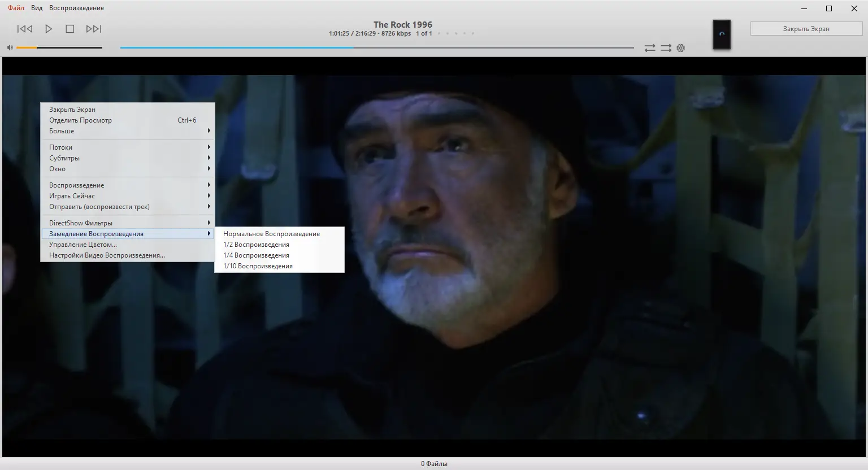The width and height of the screenshot is (868, 470).
Task: Open the Вид menu
Action: coord(37,8)
